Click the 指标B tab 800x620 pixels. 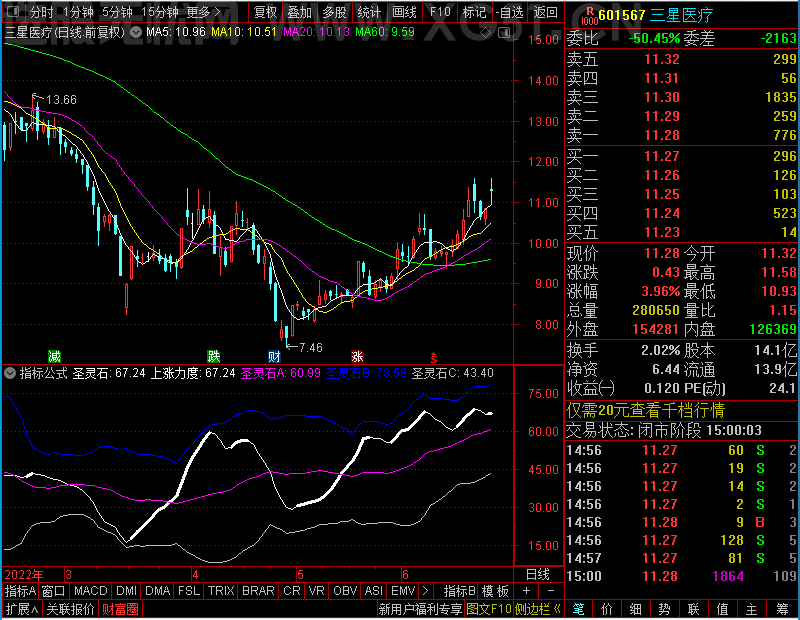[x=459, y=591]
